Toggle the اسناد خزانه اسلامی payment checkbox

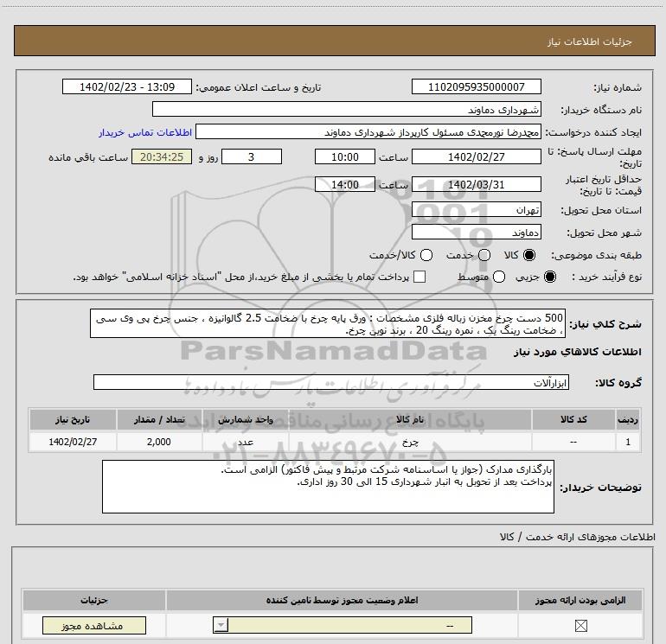(x=419, y=277)
